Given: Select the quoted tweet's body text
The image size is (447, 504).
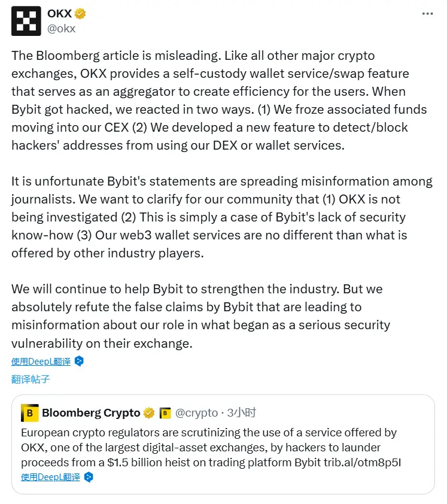Looking at the screenshot, I should [209, 447].
